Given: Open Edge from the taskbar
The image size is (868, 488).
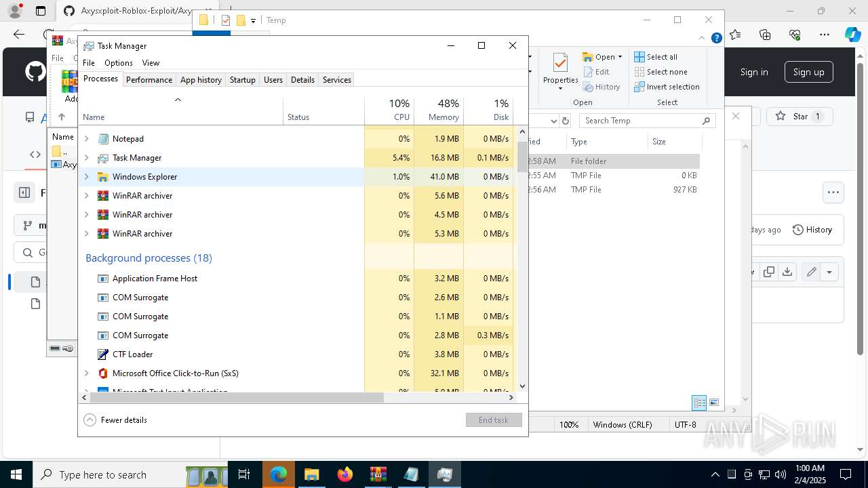Looking at the screenshot, I should (279, 474).
